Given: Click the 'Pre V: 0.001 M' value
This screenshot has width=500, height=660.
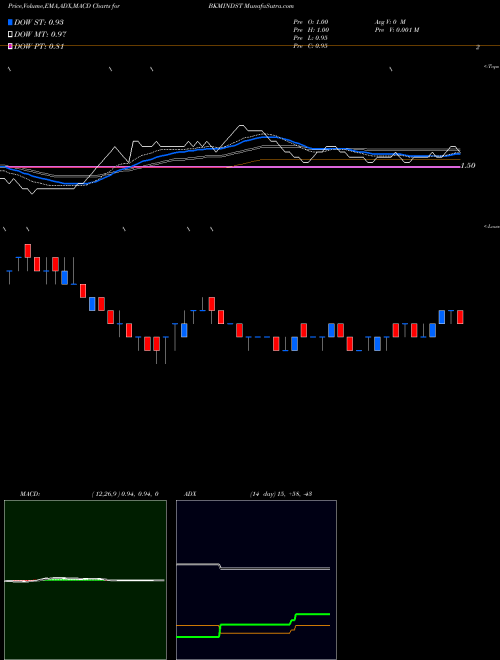Looking at the screenshot, I should coord(396,30).
